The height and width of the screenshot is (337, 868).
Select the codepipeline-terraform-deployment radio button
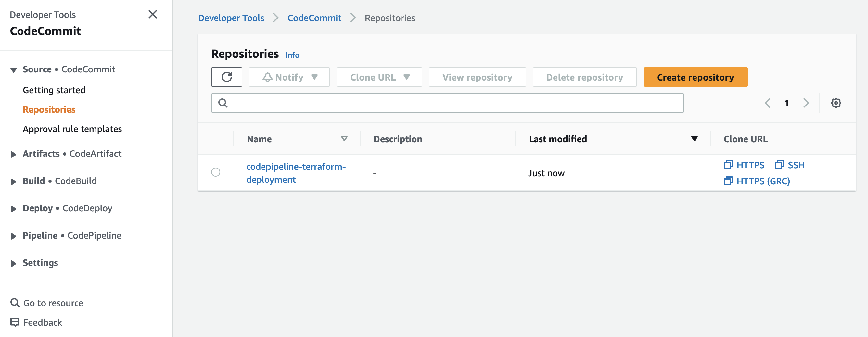pos(216,172)
